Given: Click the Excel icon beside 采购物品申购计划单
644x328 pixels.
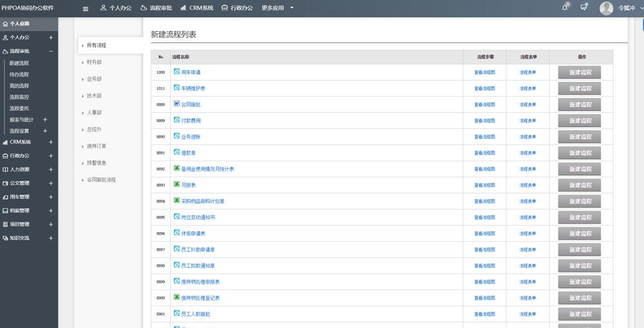Looking at the screenshot, I should [x=176, y=200].
